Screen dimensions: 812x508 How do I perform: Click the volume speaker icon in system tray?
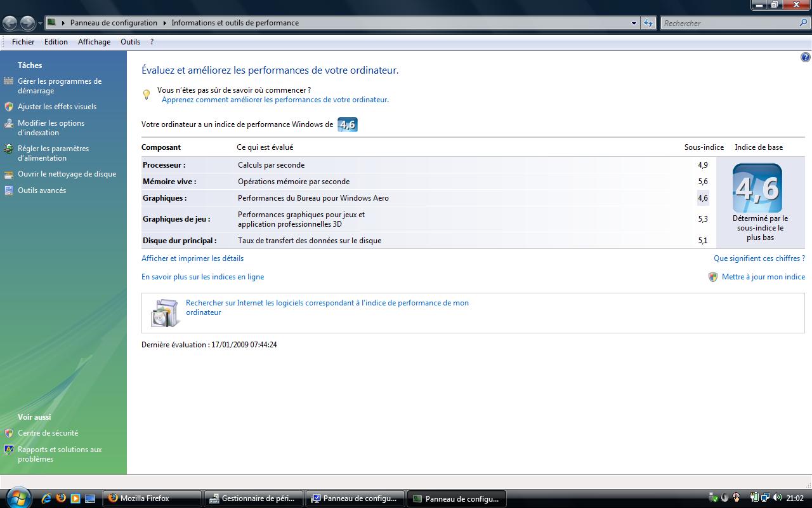[x=777, y=498]
